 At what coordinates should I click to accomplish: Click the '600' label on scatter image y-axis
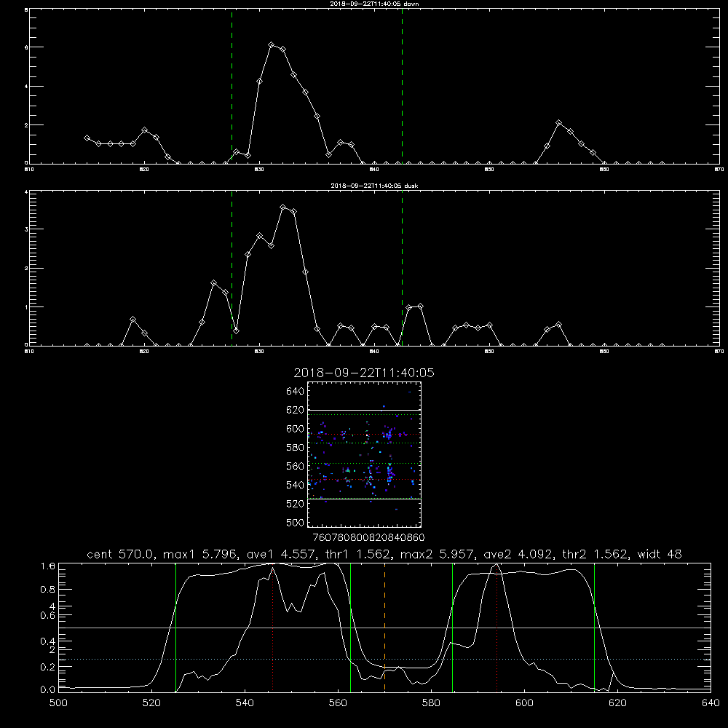(296, 429)
